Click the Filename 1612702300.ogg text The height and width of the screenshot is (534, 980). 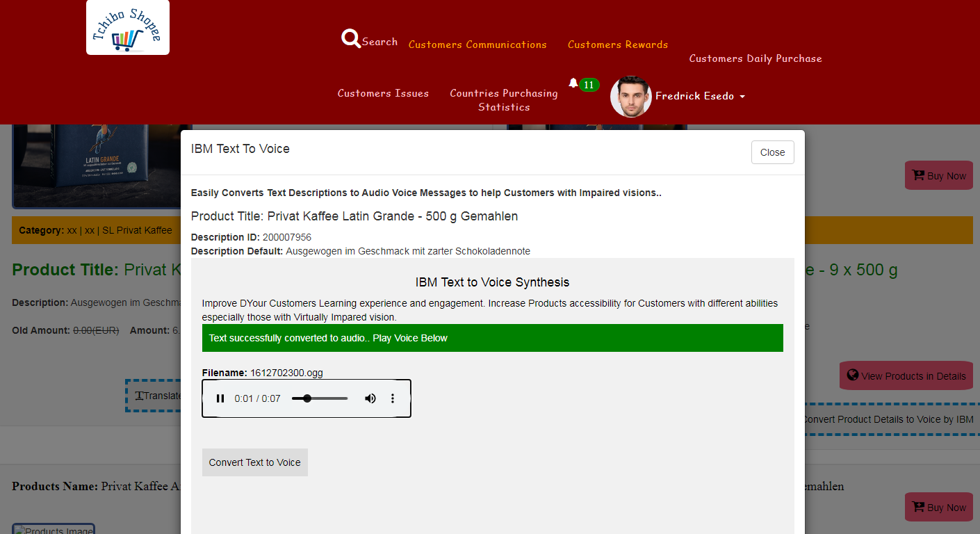coord(263,373)
